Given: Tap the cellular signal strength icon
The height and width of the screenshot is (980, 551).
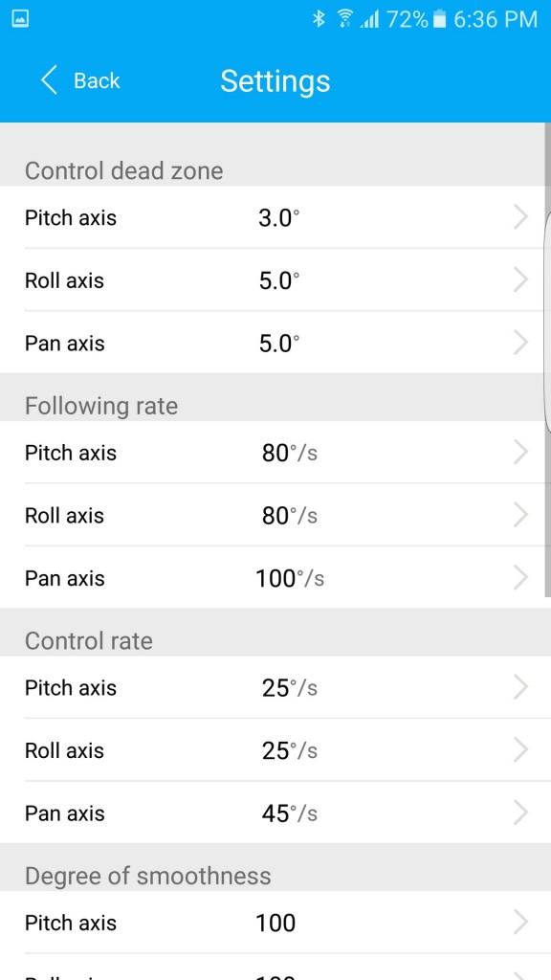Looking at the screenshot, I should click(368, 20).
